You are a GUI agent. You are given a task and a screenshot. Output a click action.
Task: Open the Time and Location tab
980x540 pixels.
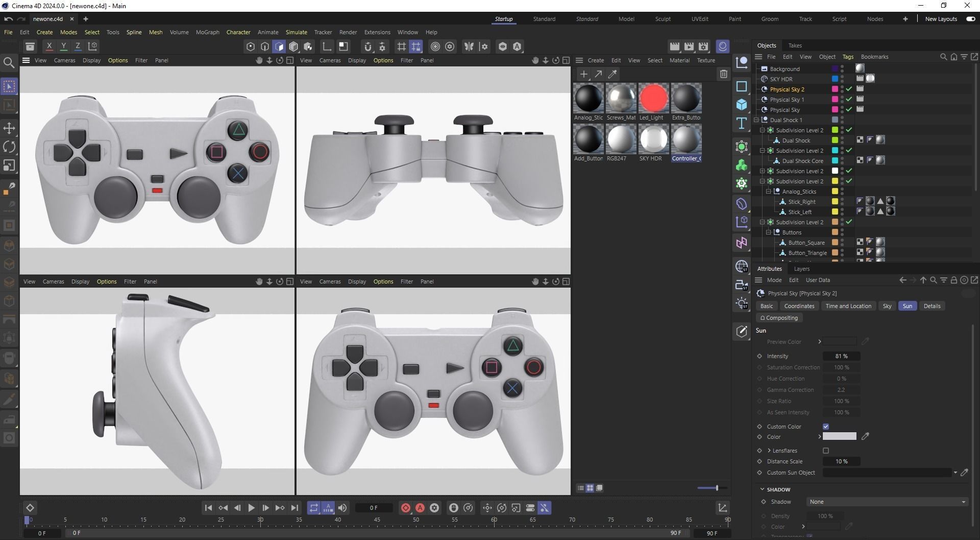(x=848, y=306)
